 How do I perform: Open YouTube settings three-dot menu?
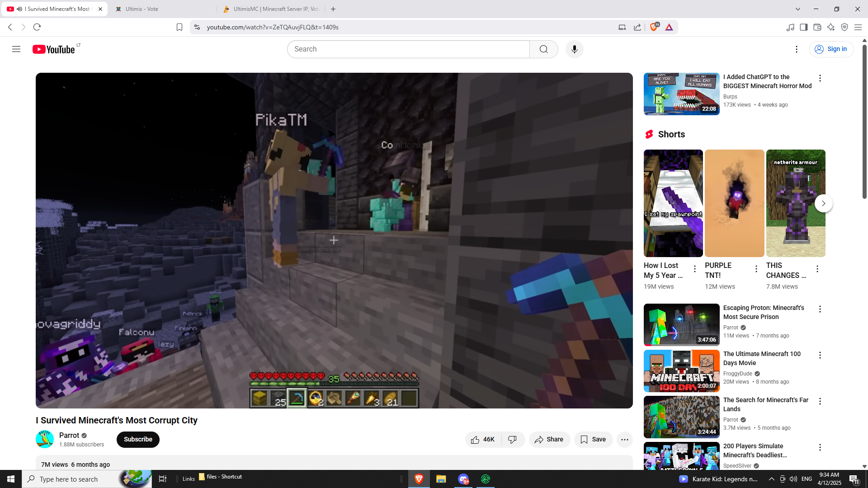pos(797,49)
